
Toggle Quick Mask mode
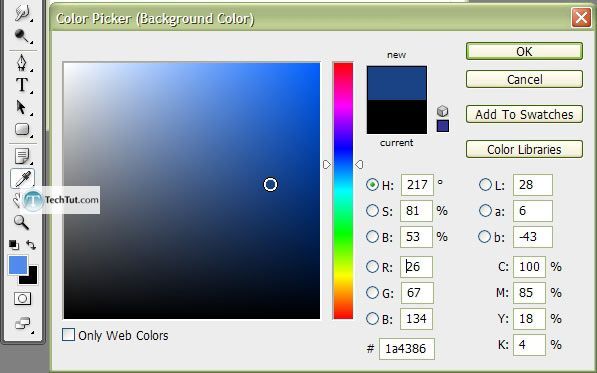click(22, 299)
